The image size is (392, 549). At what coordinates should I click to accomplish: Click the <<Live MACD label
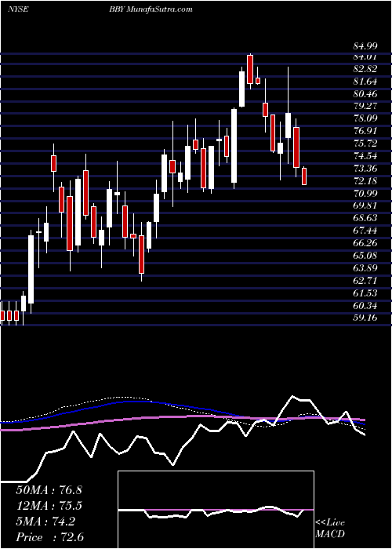click(330, 528)
